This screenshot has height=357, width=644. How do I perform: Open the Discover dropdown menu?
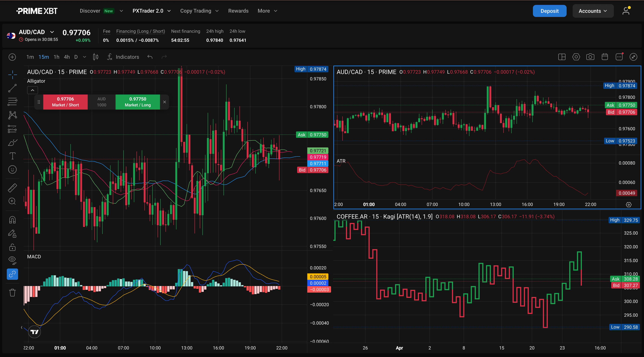pyautogui.click(x=101, y=11)
